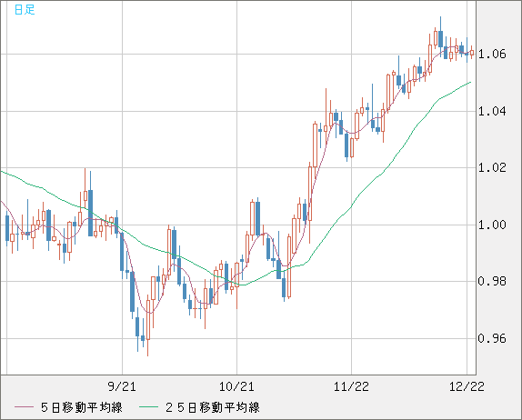Click the 0.98 price axis label
The image size is (522, 420).
pos(492,281)
